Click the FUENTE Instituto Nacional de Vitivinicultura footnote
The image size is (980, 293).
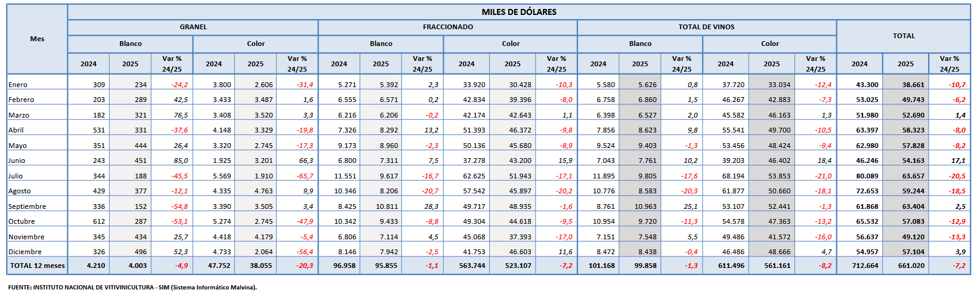pos(132,287)
